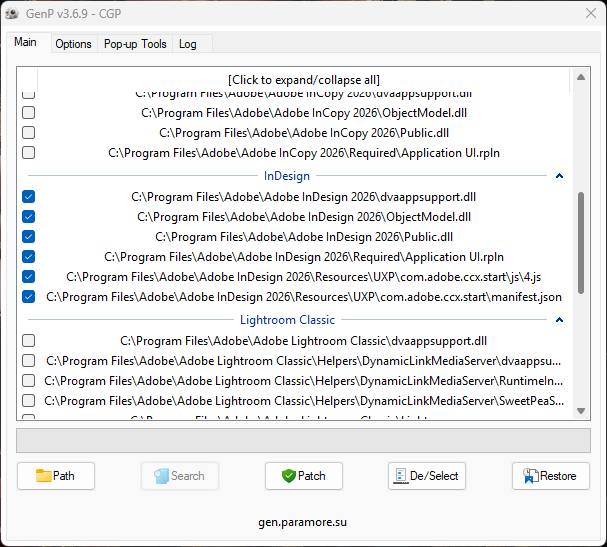
Task: Click the Search button
Action: coord(180,476)
